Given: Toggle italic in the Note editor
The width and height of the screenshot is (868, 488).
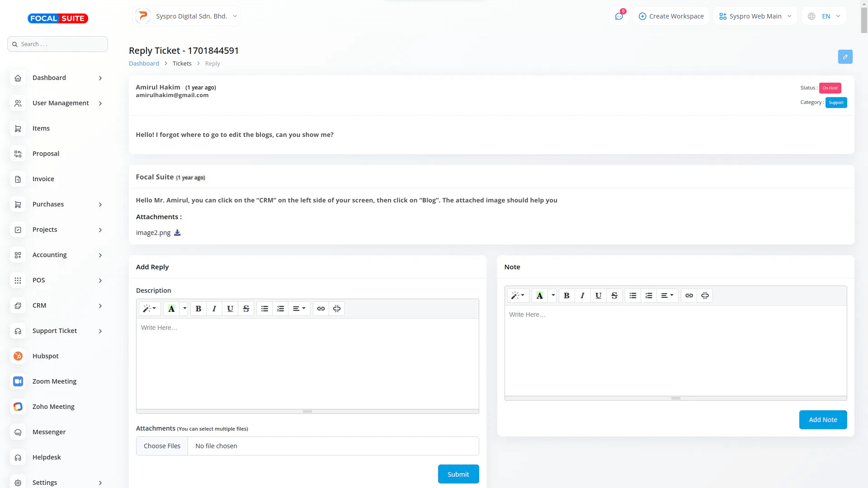Looking at the screenshot, I should tap(582, 296).
